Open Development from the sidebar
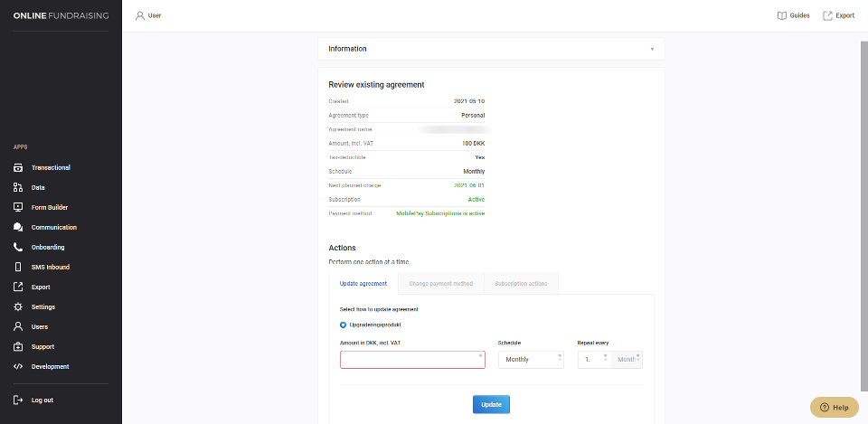The image size is (868, 424). 51,366
